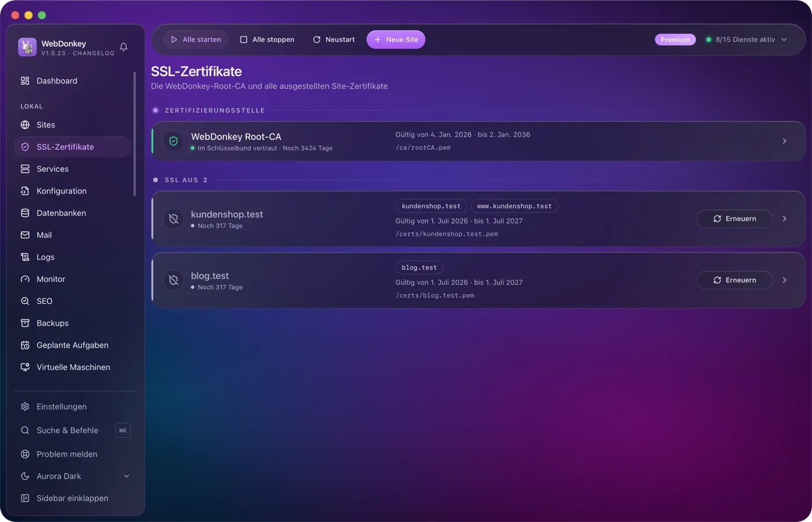Screen dimensions: 812x522
Task: Renew kundenshop.test certificate
Action: click(x=734, y=219)
